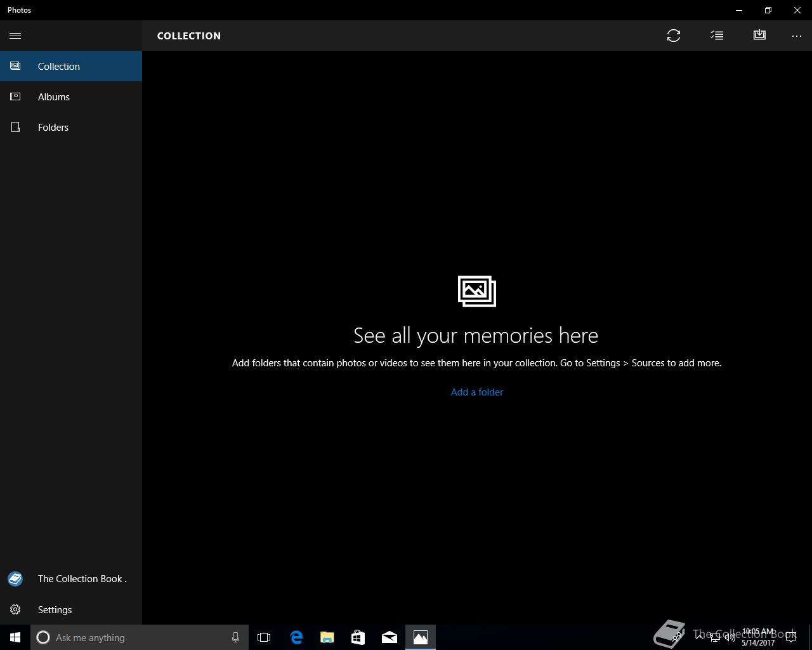Open the See more ellipsis menu

[797, 36]
